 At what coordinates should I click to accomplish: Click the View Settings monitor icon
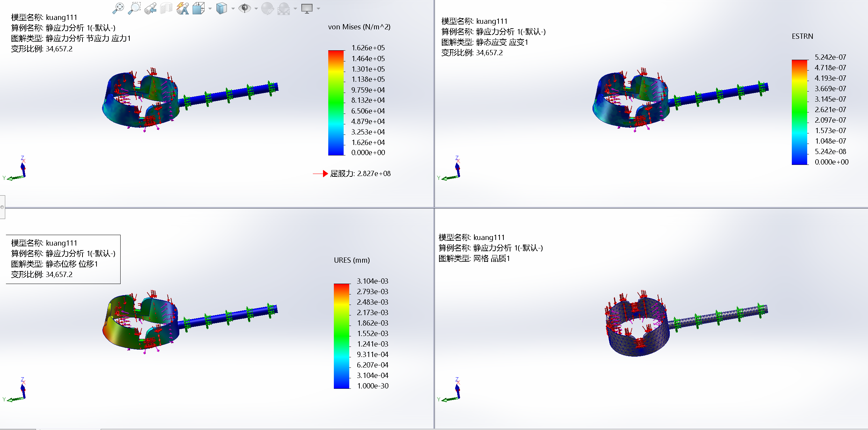[x=307, y=8]
